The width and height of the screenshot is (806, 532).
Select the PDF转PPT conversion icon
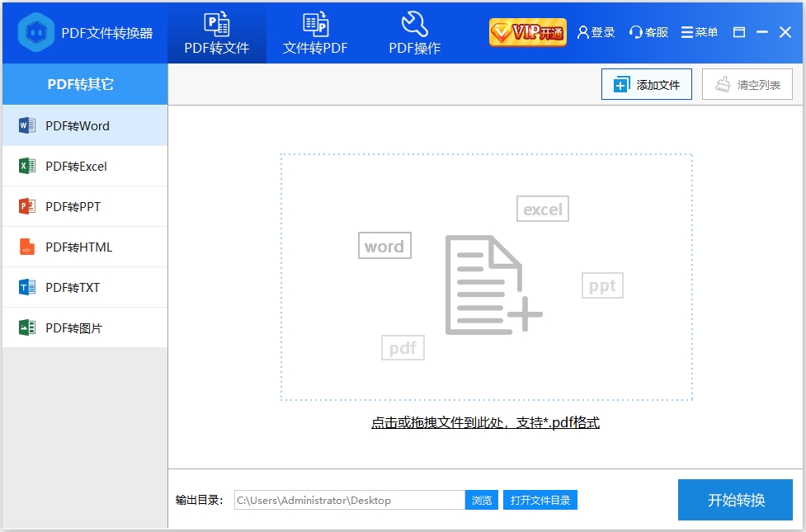pyautogui.click(x=26, y=206)
